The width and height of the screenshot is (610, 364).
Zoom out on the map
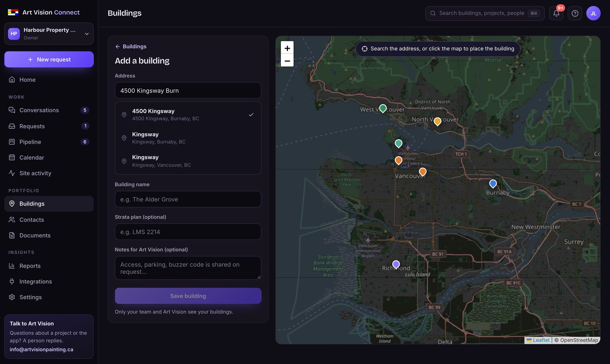pos(287,61)
